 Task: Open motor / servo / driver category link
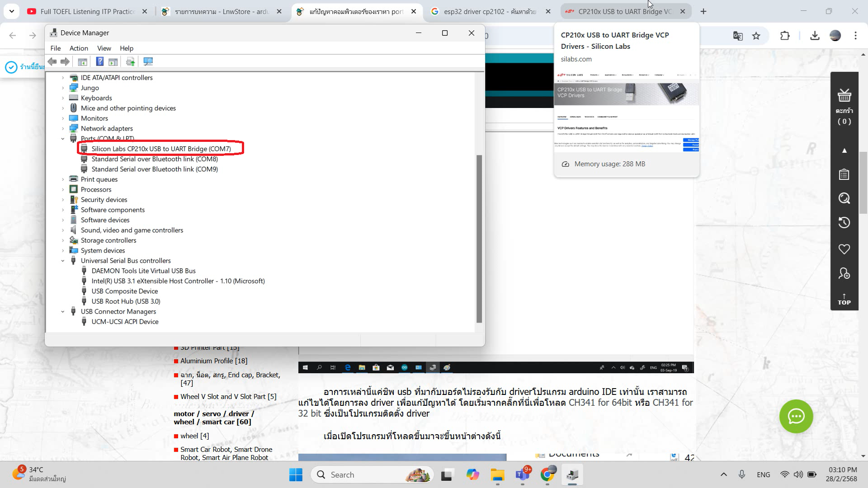click(214, 418)
